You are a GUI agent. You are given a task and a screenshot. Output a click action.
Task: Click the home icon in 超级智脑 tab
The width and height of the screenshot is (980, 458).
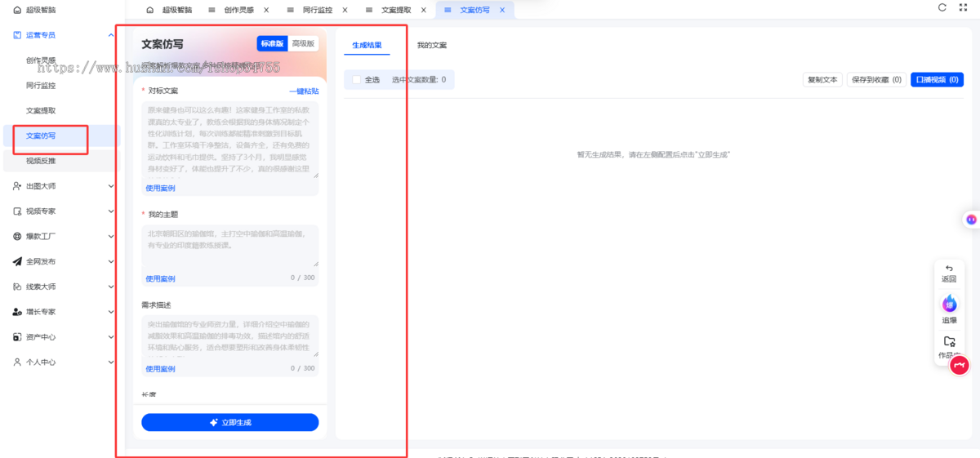[x=149, y=10]
